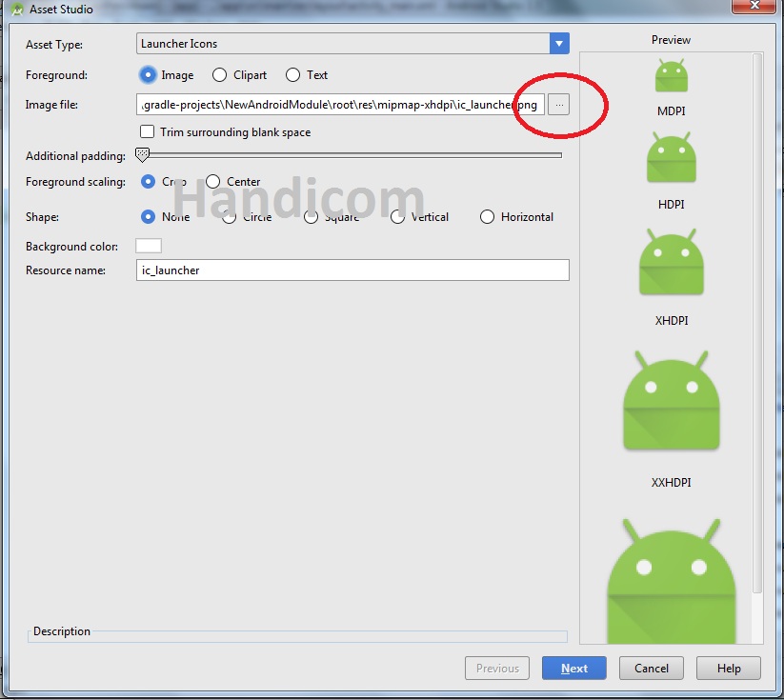
Task: Click the Preview panel scrollbar
Action: point(757,323)
